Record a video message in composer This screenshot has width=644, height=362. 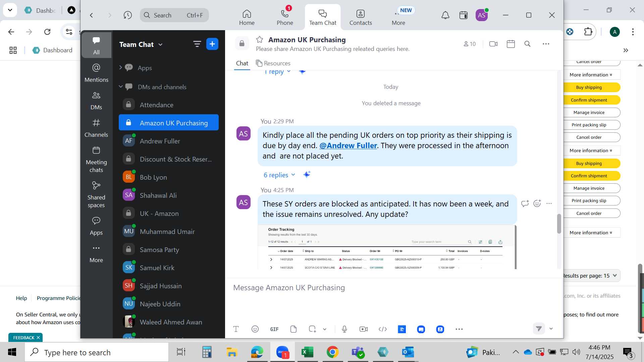pyautogui.click(x=364, y=329)
